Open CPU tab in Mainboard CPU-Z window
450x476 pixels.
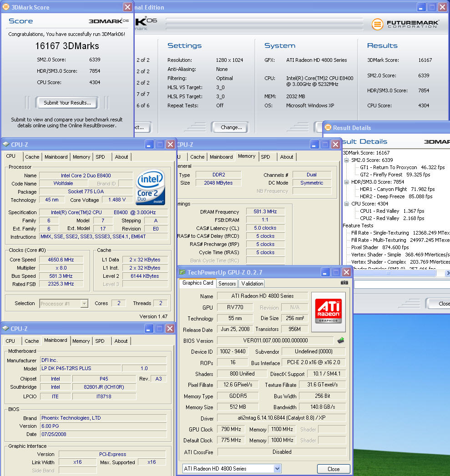click(x=10, y=341)
